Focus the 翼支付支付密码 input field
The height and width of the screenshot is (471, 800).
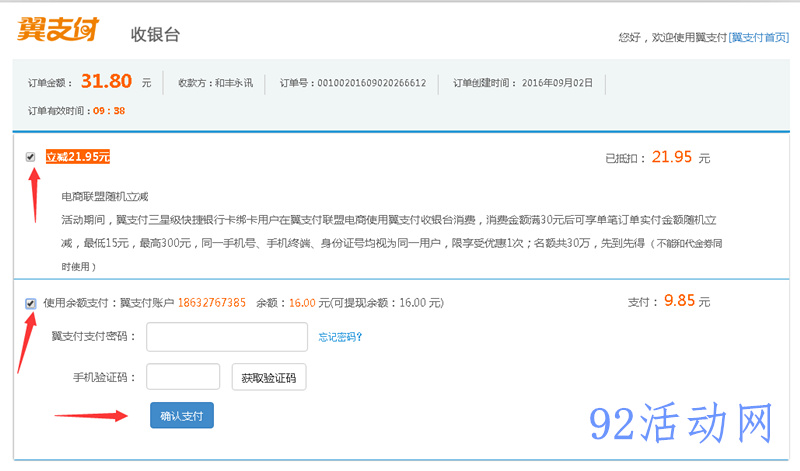point(226,337)
